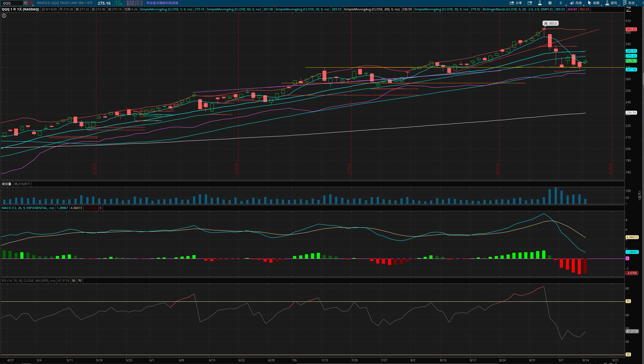Click the 9/14 date on time axis
This screenshot has height=364, width=644.
coord(586,360)
